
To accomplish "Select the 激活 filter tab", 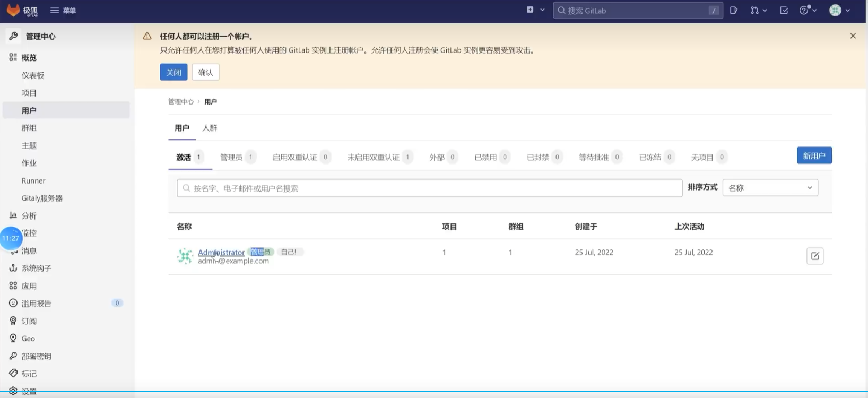I will tap(190, 157).
